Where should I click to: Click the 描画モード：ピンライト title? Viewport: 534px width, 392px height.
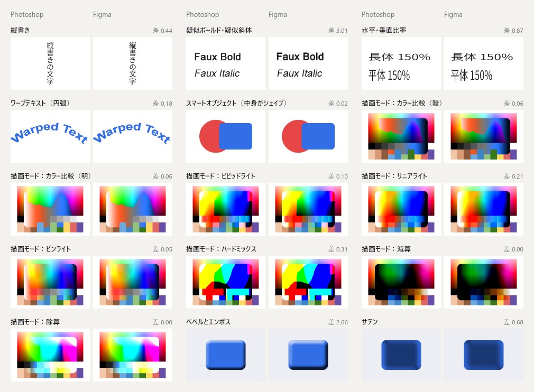[x=41, y=249]
